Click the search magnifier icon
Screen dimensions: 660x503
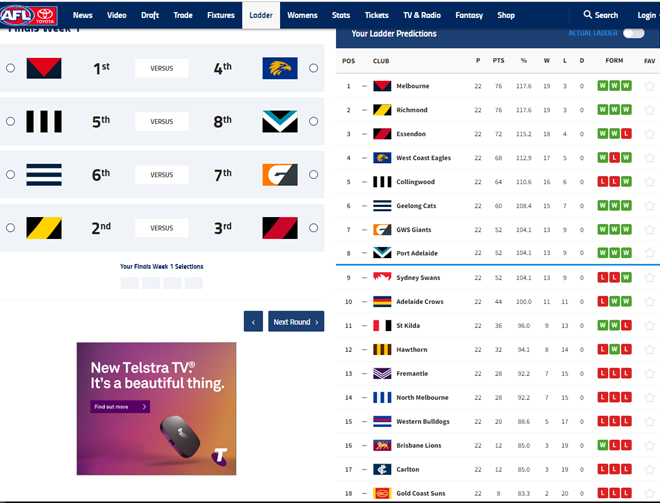point(588,15)
